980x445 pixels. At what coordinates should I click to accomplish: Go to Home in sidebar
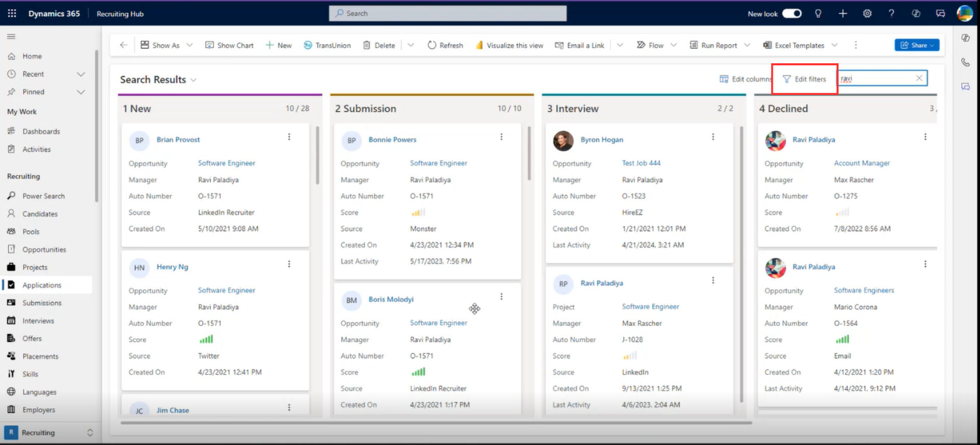[32, 56]
